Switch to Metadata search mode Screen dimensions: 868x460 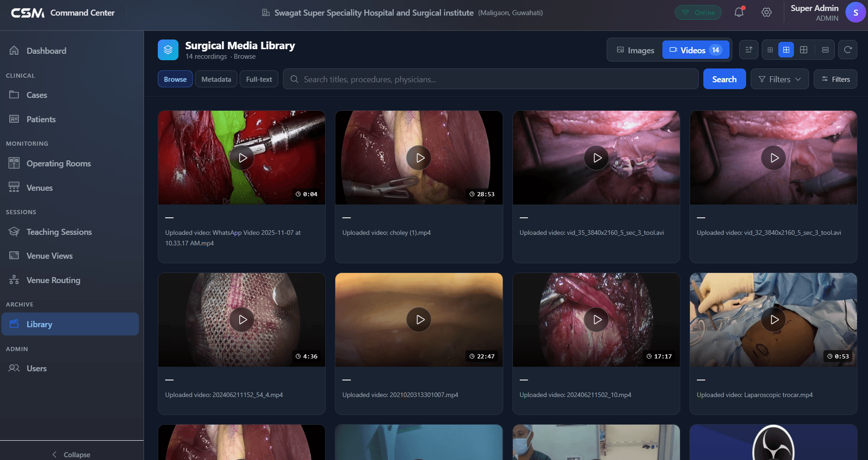tap(216, 79)
